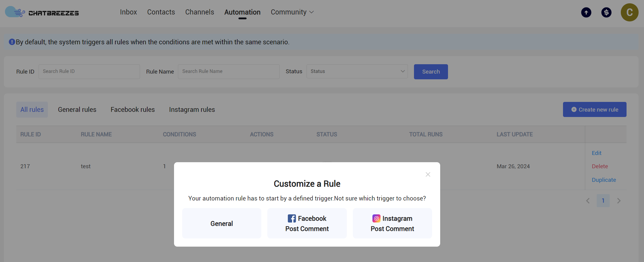Click the RULE NAME column header

click(x=96, y=134)
